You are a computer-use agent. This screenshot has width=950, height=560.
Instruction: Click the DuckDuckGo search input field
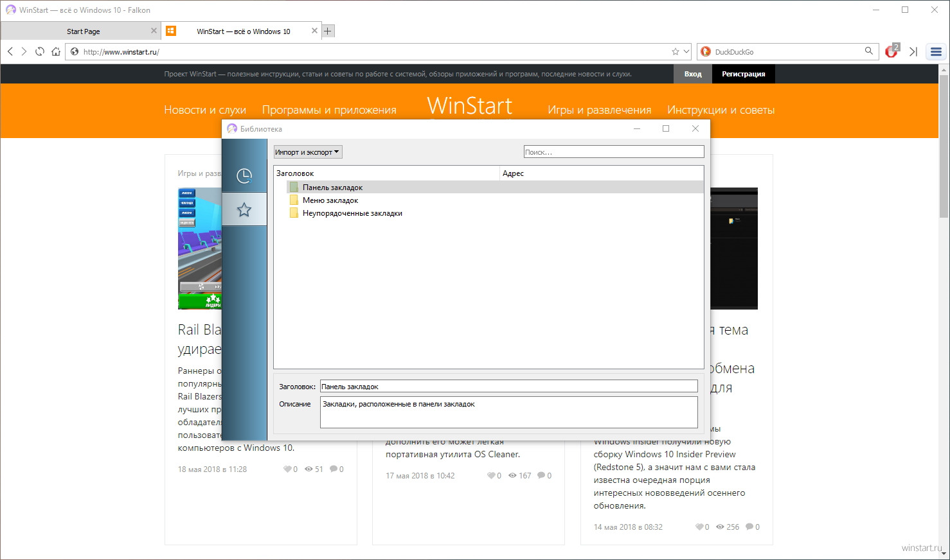(x=787, y=52)
